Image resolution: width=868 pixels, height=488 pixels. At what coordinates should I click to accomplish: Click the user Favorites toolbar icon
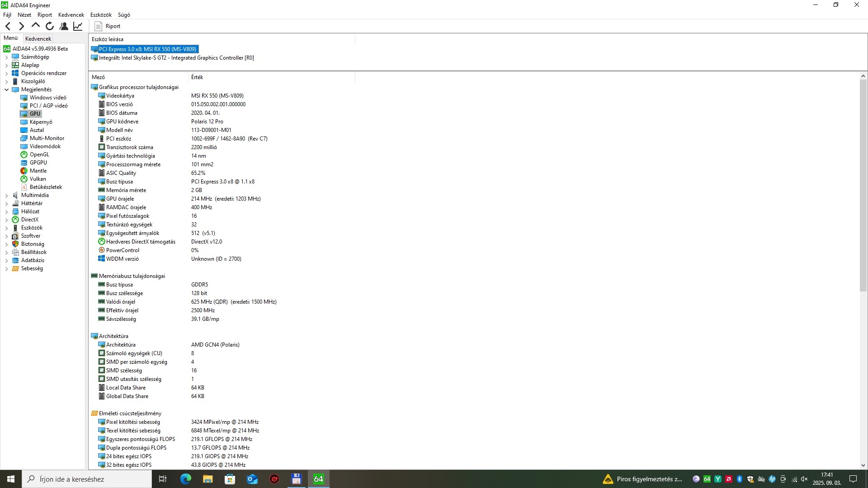(x=64, y=26)
